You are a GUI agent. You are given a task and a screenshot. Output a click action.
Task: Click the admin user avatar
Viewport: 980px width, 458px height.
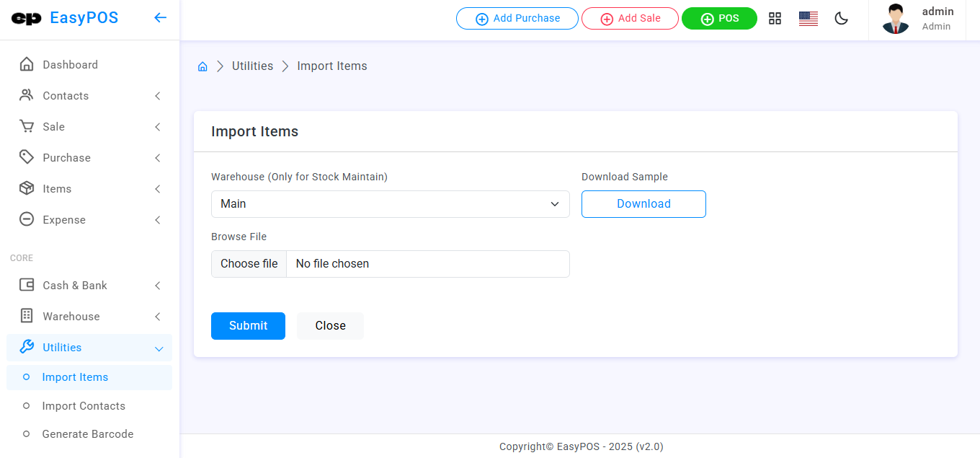pos(896,19)
